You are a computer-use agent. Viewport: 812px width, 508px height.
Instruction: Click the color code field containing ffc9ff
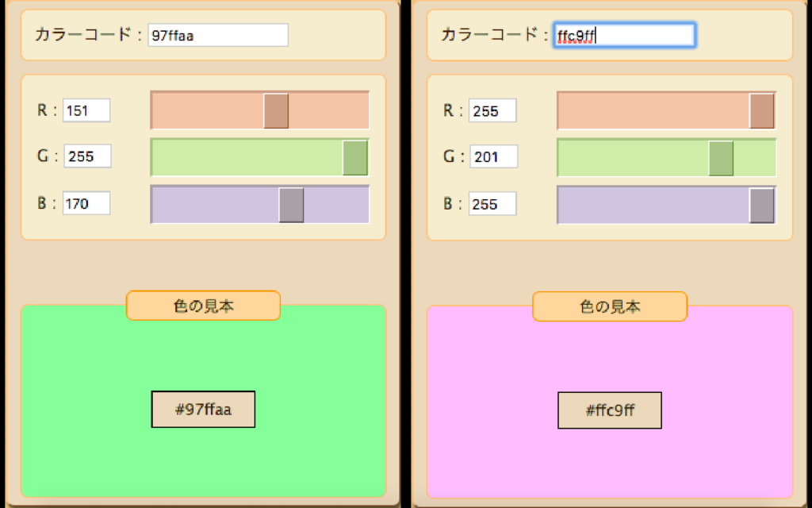pyautogui.click(x=624, y=35)
